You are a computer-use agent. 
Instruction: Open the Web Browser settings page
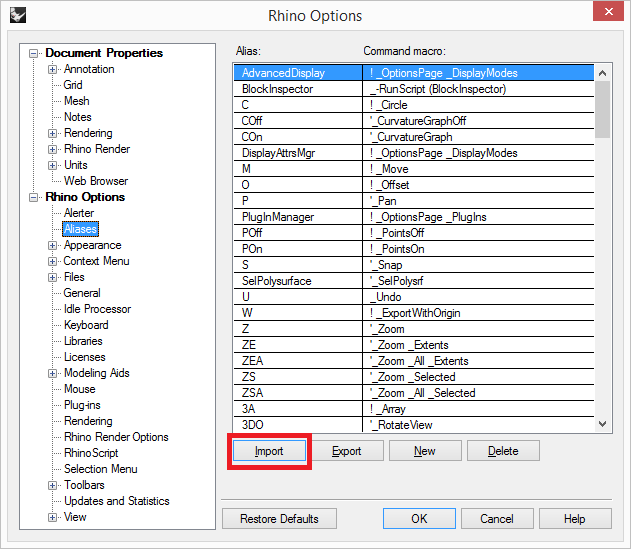coord(96,181)
